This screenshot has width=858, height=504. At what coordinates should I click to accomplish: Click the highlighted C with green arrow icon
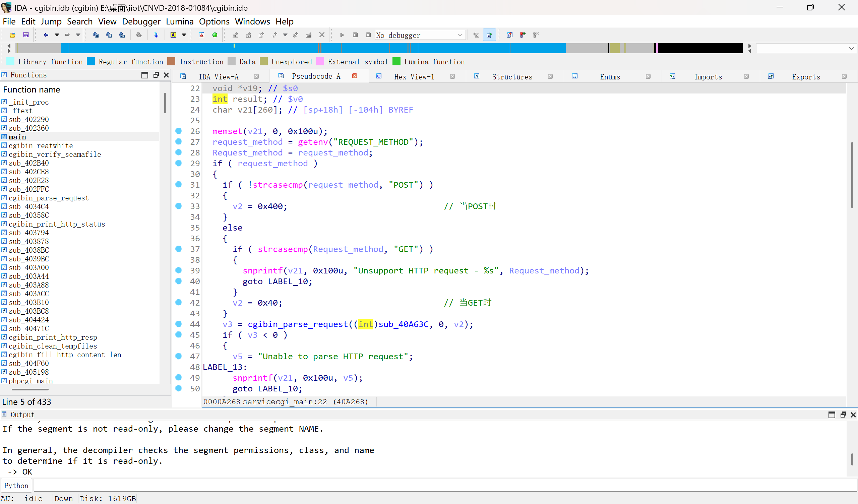[x=489, y=35]
